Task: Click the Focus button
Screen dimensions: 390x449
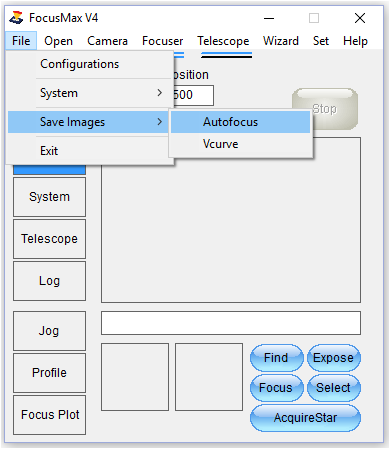Action: 277,388
